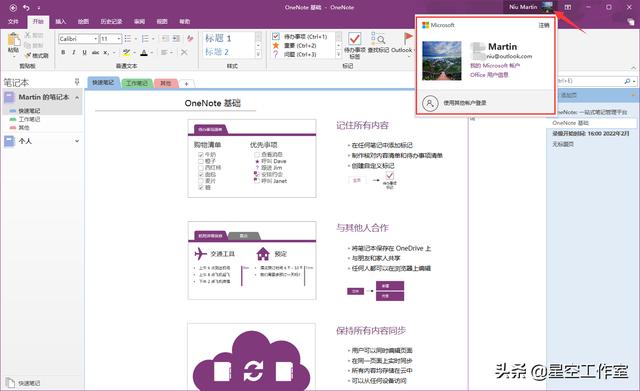The height and width of the screenshot is (391, 640).
Task: Open the font size 11 dropdown
Action: [119, 39]
